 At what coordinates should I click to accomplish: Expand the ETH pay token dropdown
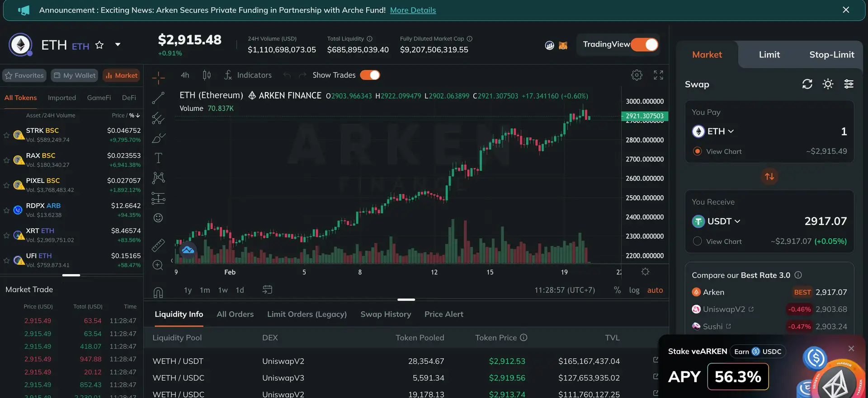713,131
